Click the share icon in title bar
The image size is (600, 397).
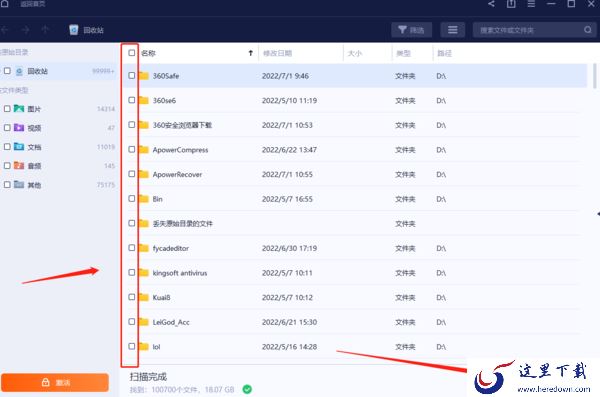[x=491, y=3]
